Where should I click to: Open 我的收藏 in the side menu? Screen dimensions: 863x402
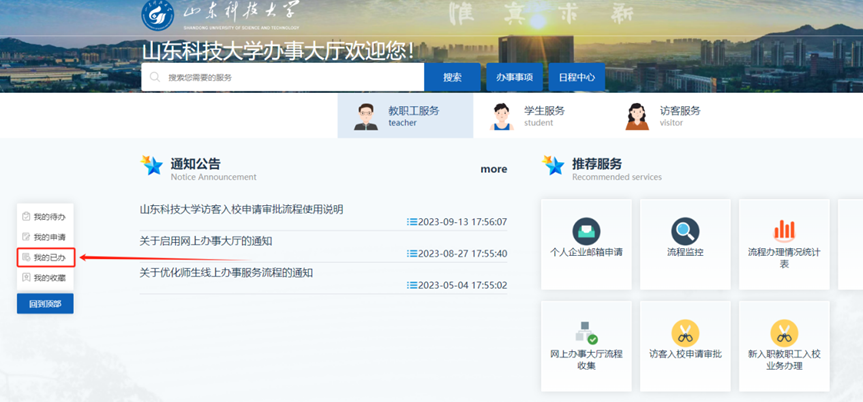tap(45, 278)
